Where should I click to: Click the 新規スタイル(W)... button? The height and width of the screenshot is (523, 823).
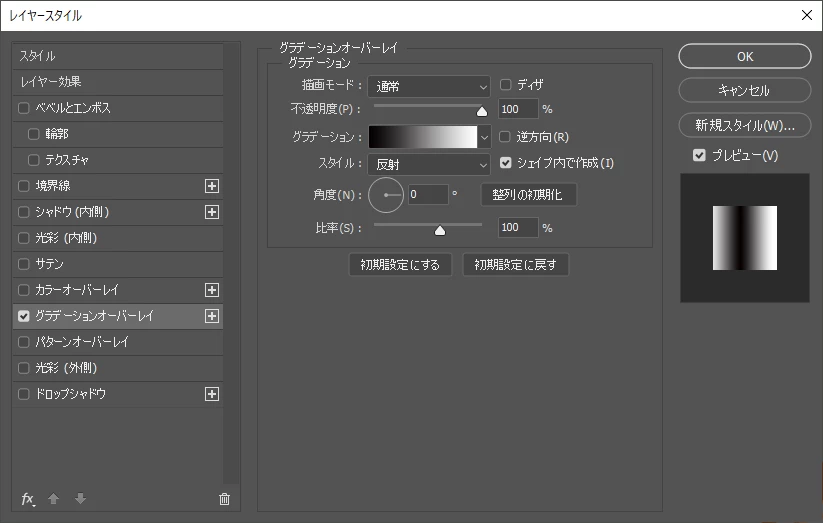(745, 125)
